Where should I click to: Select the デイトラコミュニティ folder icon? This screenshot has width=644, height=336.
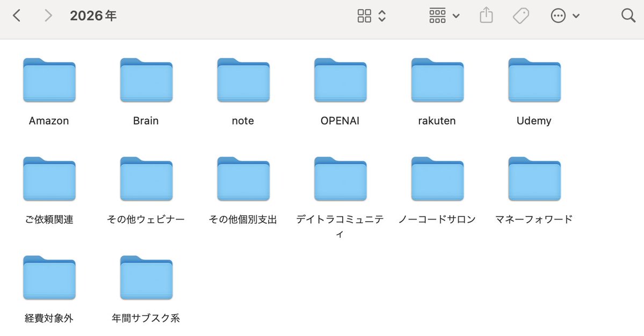[x=341, y=179]
